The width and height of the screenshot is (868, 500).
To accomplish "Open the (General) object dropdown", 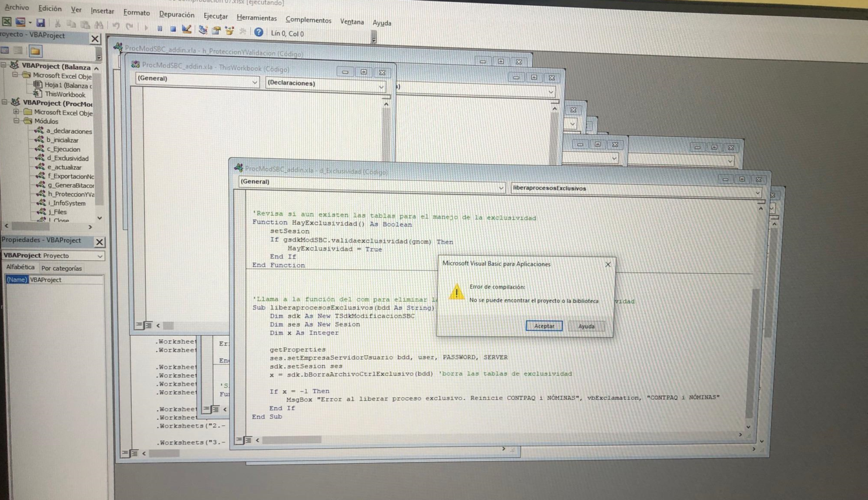I will (502, 188).
